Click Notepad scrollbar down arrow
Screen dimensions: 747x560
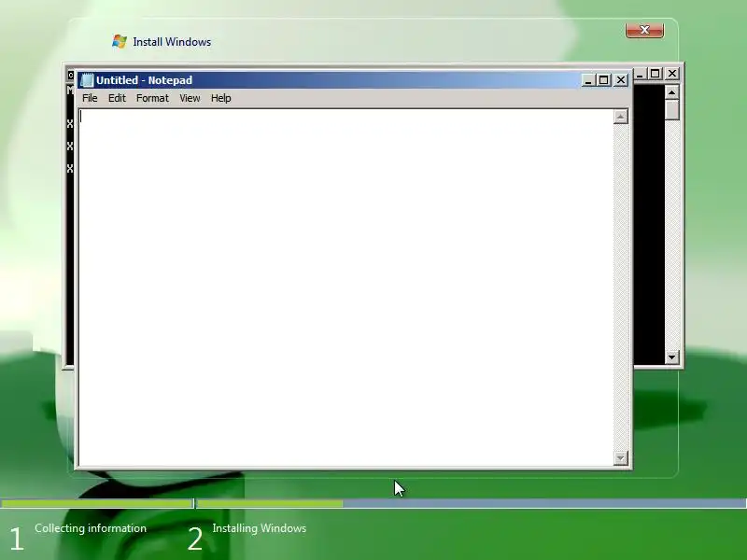click(x=620, y=458)
